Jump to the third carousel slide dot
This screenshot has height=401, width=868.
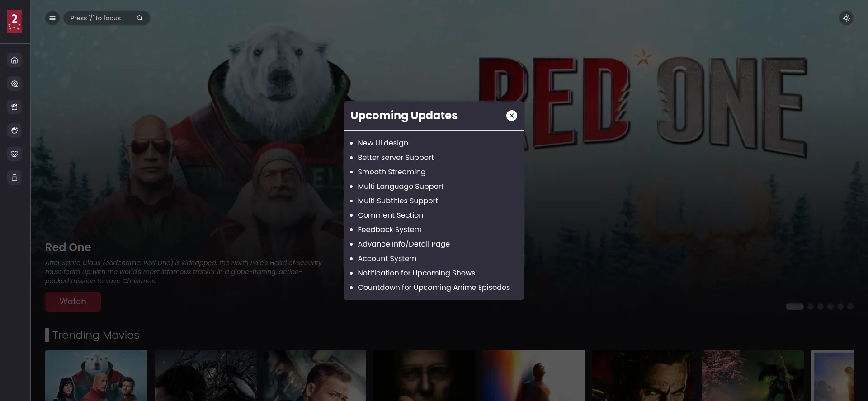(821, 307)
